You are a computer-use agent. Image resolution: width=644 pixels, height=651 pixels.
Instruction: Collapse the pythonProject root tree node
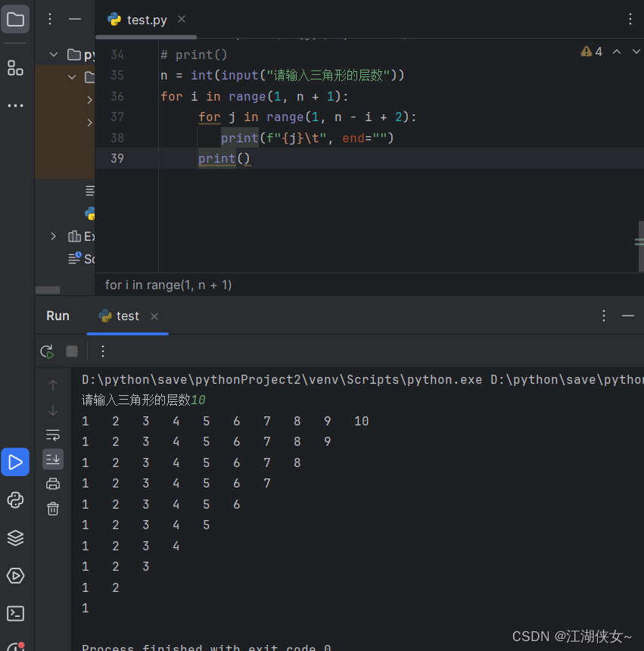53,54
